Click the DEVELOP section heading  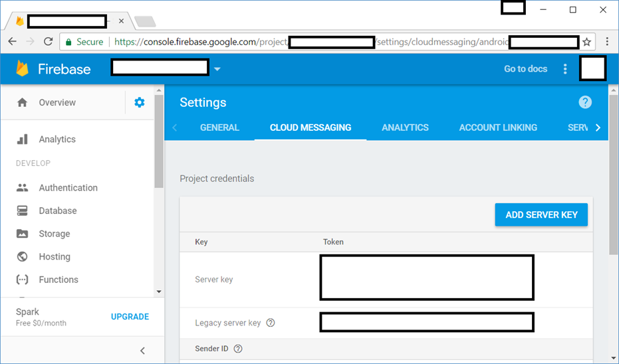pyautogui.click(x=33, y=163)
